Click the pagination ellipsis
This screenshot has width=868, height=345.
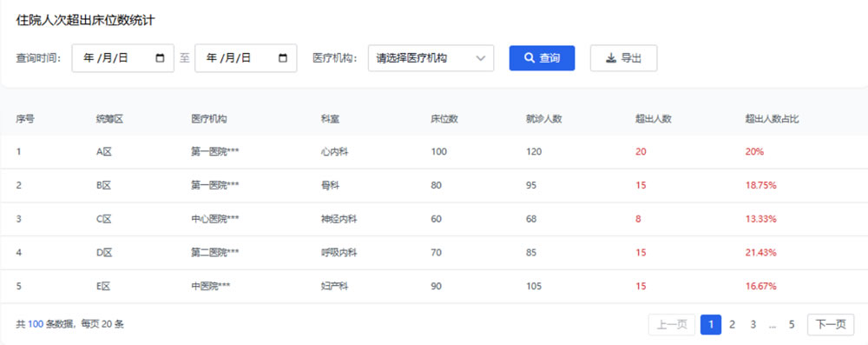[773, 326]
